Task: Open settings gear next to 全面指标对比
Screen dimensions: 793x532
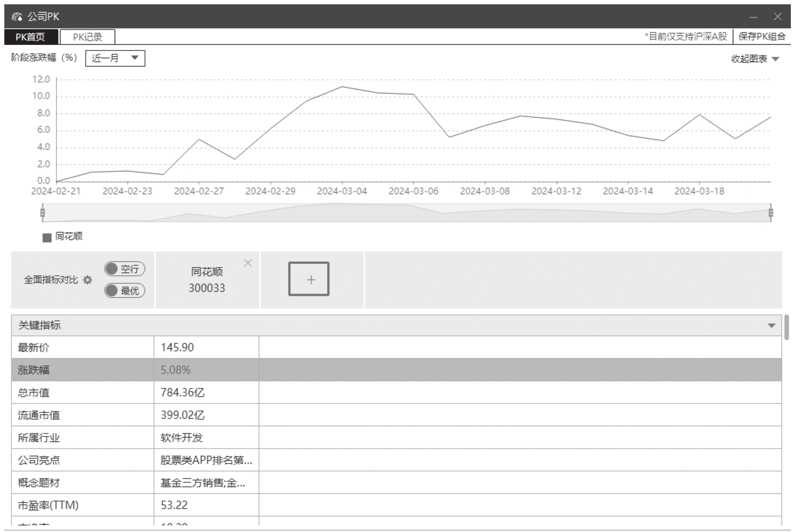Action: point(87,280)
